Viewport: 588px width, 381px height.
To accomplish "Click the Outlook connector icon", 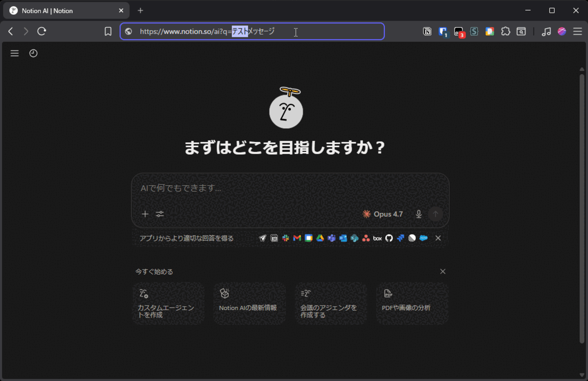I will point(343,238).
